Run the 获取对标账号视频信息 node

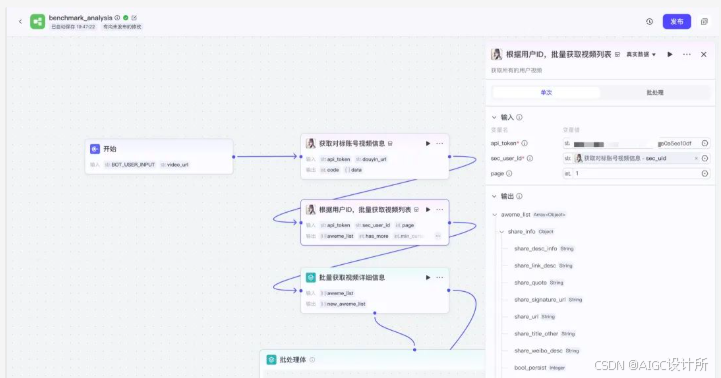pos(428,143)
